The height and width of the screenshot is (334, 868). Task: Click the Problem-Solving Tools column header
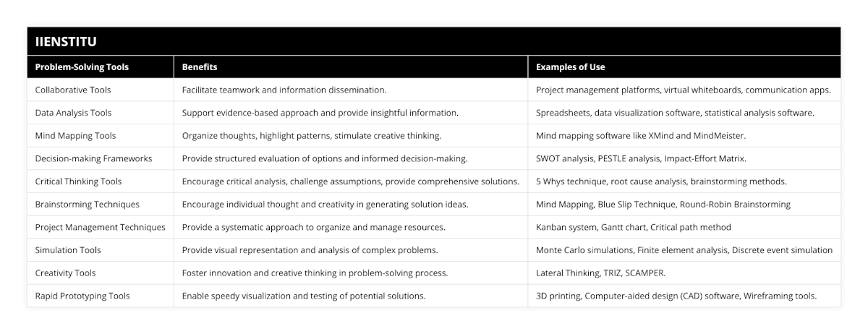point(82,67)
